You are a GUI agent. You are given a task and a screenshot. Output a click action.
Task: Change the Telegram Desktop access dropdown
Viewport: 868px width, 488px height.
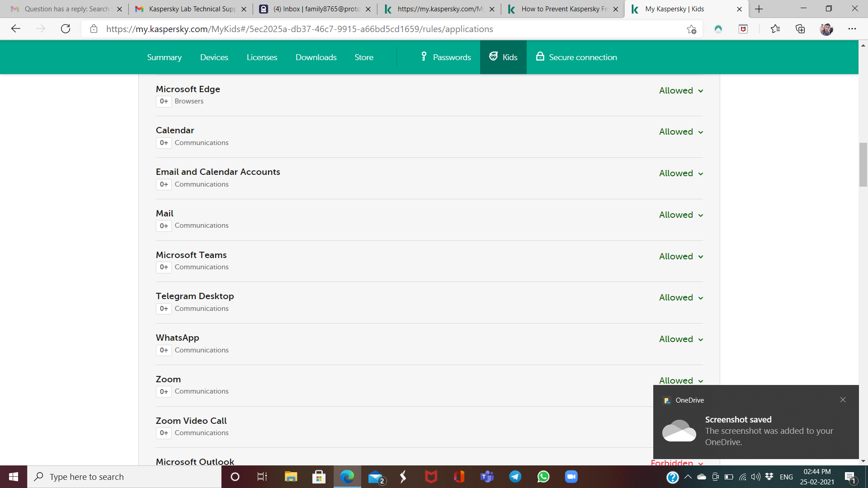pos(681,297)
